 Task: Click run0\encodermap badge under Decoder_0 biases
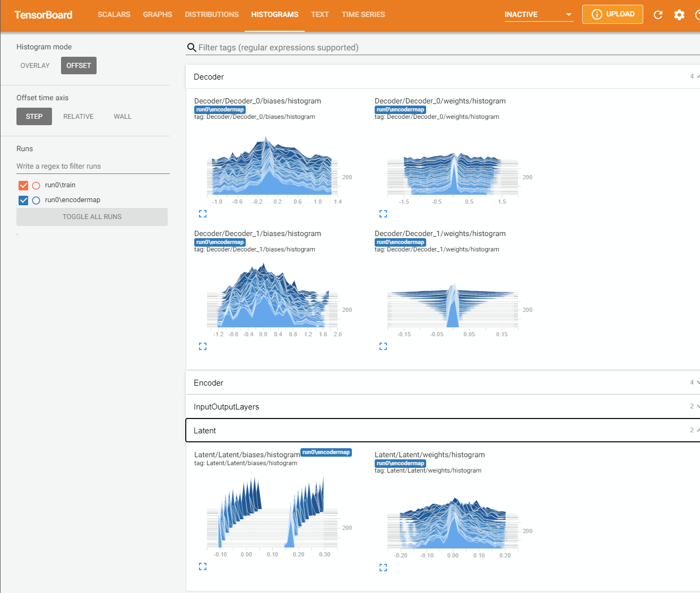220,110
